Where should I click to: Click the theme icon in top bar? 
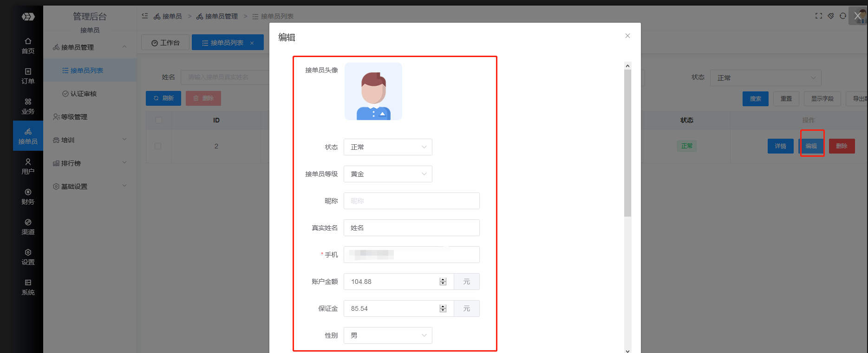[x=831, y=16]
